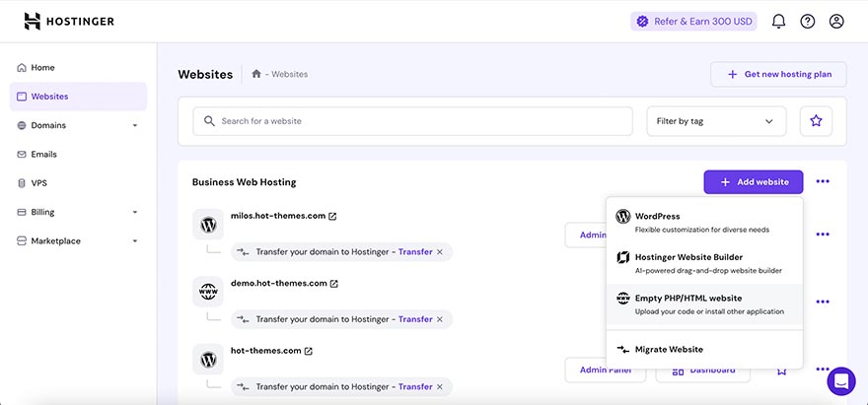Click the Add website button
868x405 pixels.
(x=754, y=182)
